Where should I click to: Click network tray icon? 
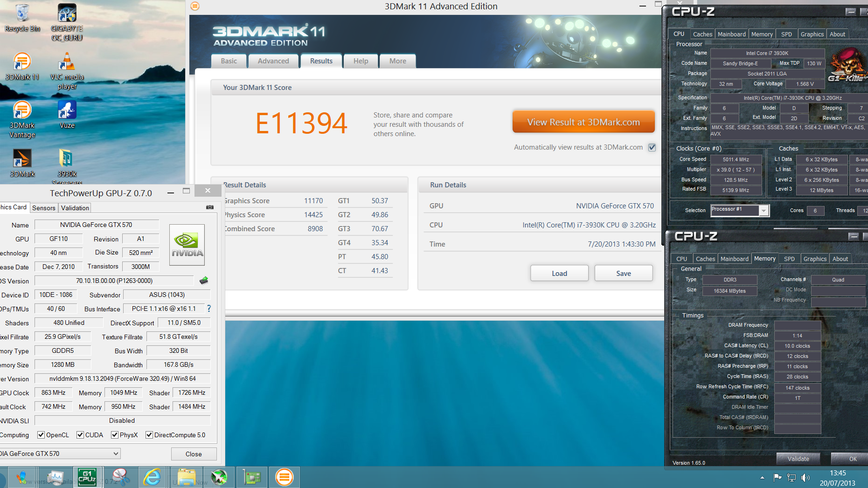click(792, 477)
